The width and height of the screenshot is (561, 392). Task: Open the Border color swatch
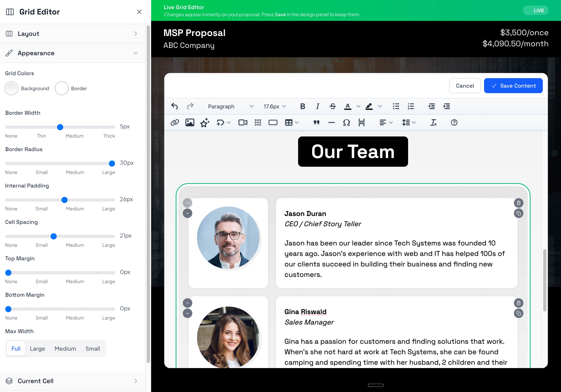tap(62, 88)
